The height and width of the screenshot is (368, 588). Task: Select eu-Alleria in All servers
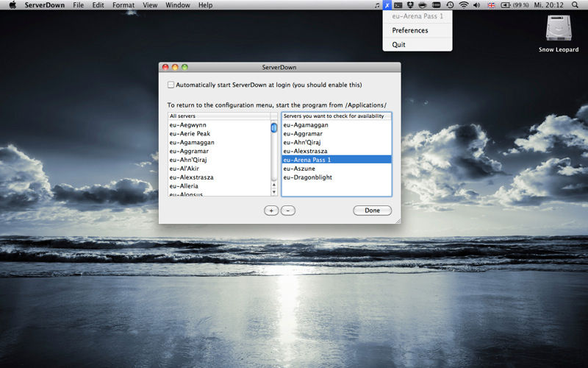[x=219, y=186]
